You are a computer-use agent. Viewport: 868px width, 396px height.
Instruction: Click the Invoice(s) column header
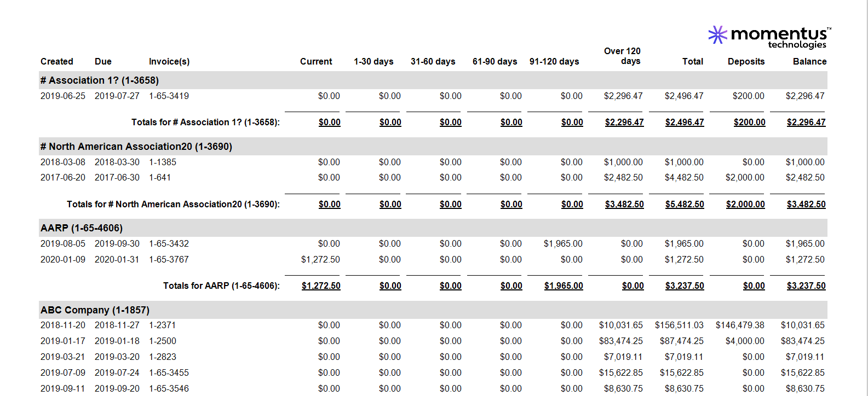point(169,61)
